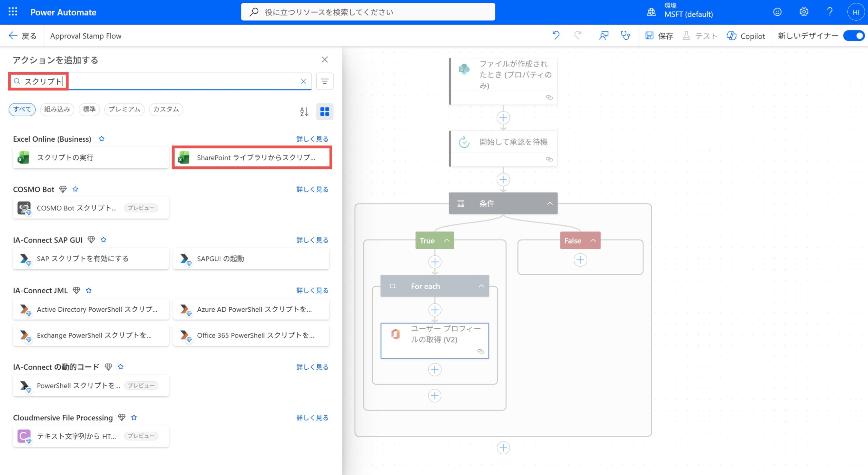The width and height of the screenshot is (868, 475).
Task: Toggle the 新しいデザイナー switch
Action: click(x=854, y=36)
